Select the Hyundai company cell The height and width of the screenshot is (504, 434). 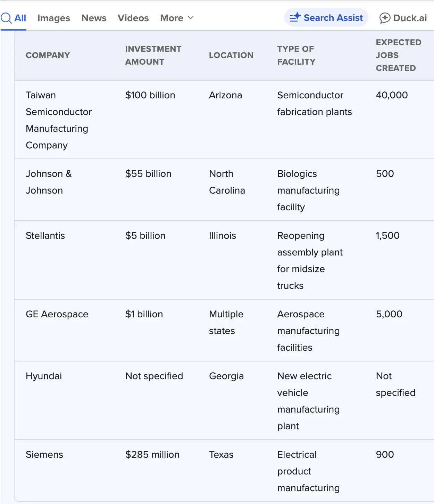[44, 376]
